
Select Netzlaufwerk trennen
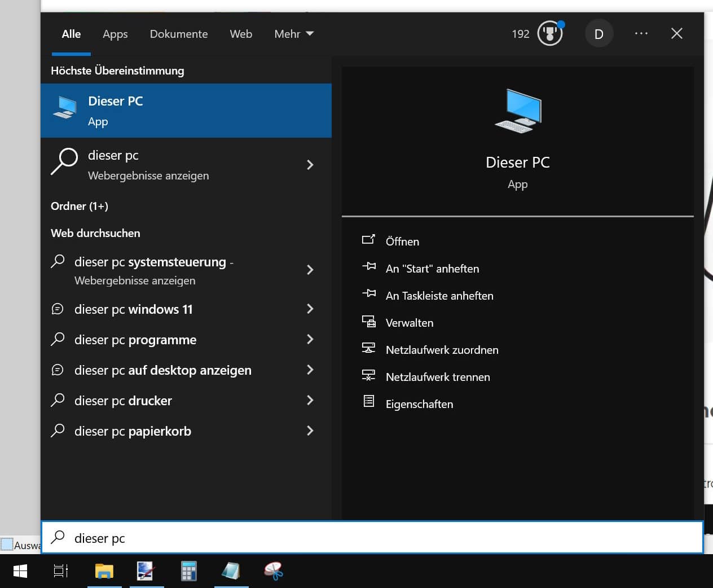(x=438, y=377)
